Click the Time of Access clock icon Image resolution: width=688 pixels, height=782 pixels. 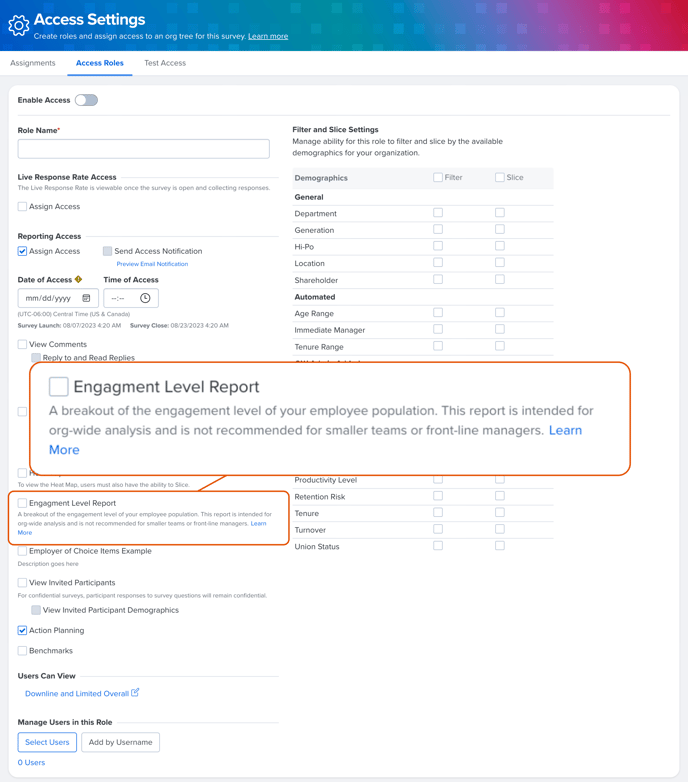click(x=145, y=298)
